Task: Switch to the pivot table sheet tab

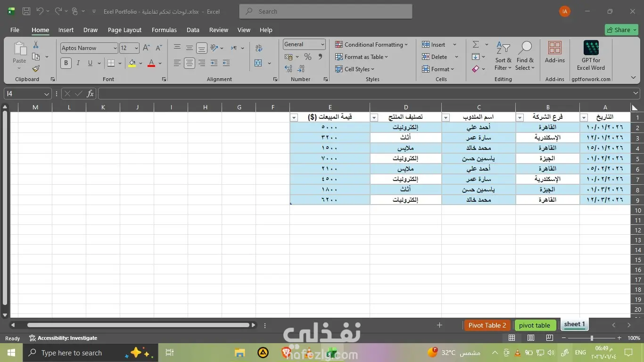Action: pyautogui.click(x=535, y=325)
